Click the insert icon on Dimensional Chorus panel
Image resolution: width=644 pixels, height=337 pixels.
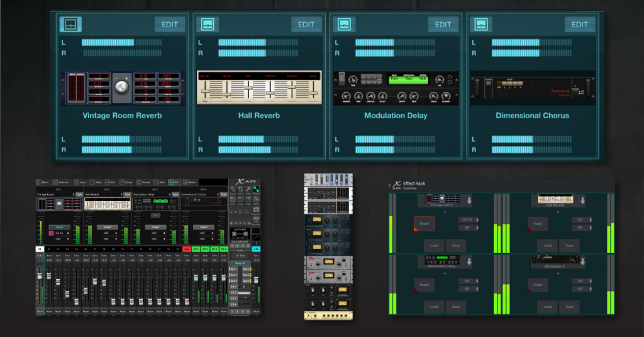(x=480, y=25)
